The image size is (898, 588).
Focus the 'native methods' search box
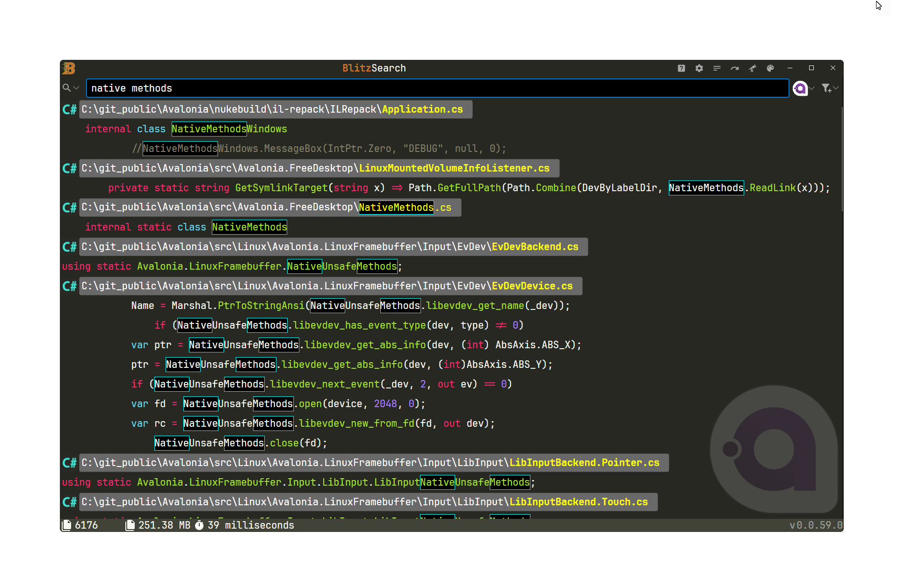pyautogui.click(x=437, y=88)
